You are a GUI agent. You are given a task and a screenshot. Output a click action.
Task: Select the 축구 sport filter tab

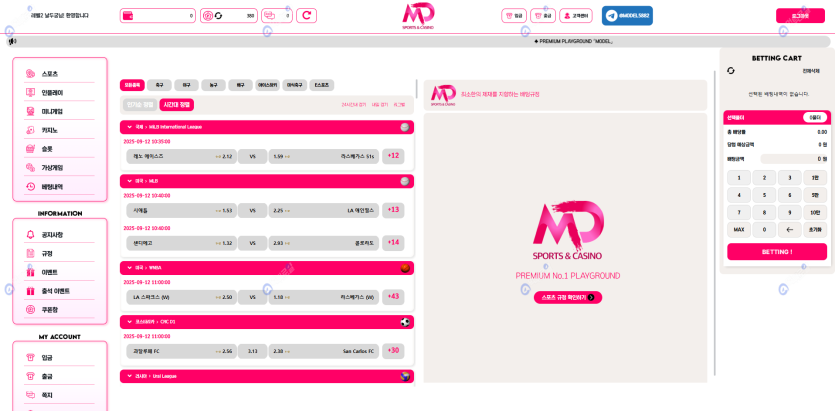[x=160, y=85]
